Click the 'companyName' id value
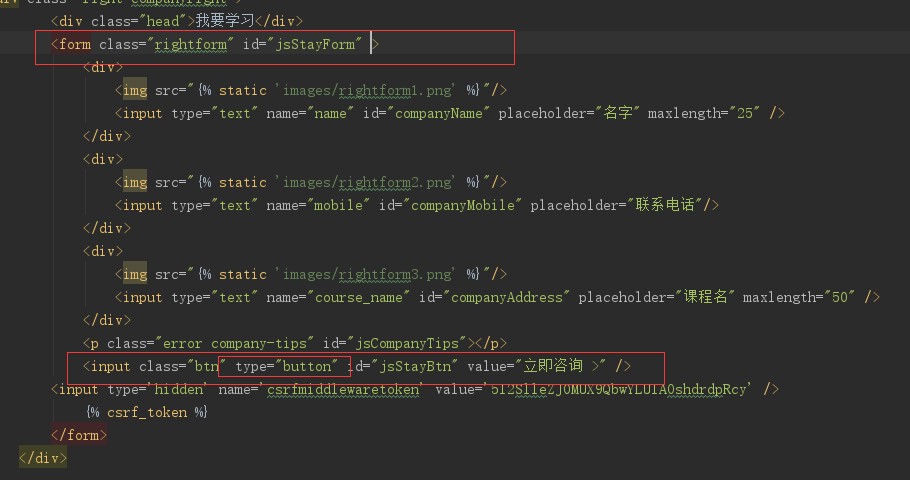The image size is (910, 480). coord(439,113)
